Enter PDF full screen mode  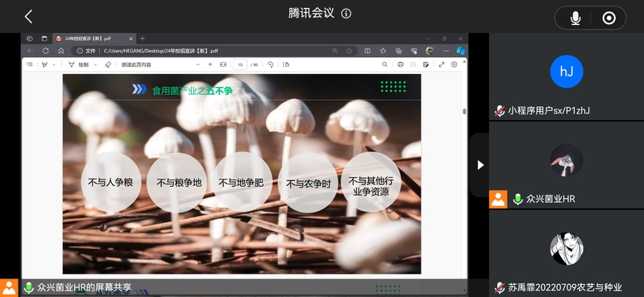[442, 64]
